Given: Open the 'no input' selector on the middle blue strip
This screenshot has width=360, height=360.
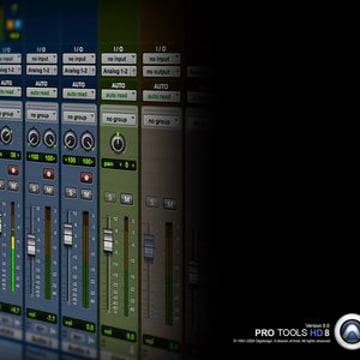Looking at the screenshot, I should (42, 59).
